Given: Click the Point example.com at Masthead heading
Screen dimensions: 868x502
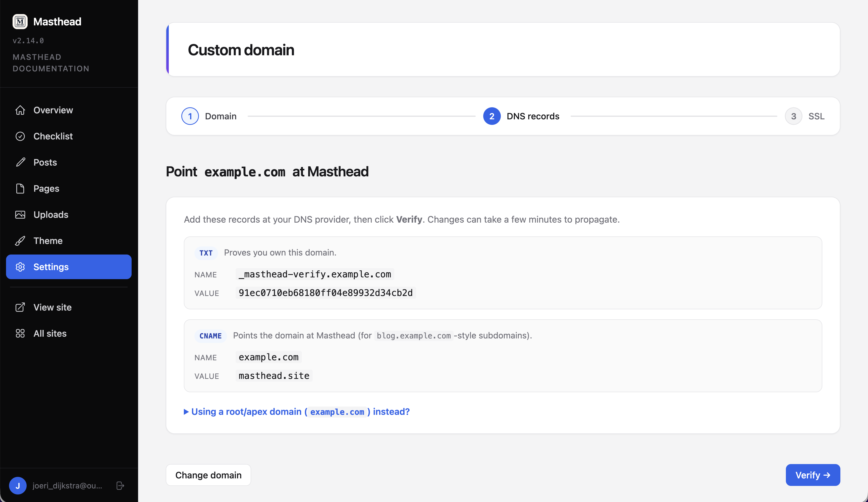Looking at the screenshot, I should pyautogui.click(x=267, y=172).
